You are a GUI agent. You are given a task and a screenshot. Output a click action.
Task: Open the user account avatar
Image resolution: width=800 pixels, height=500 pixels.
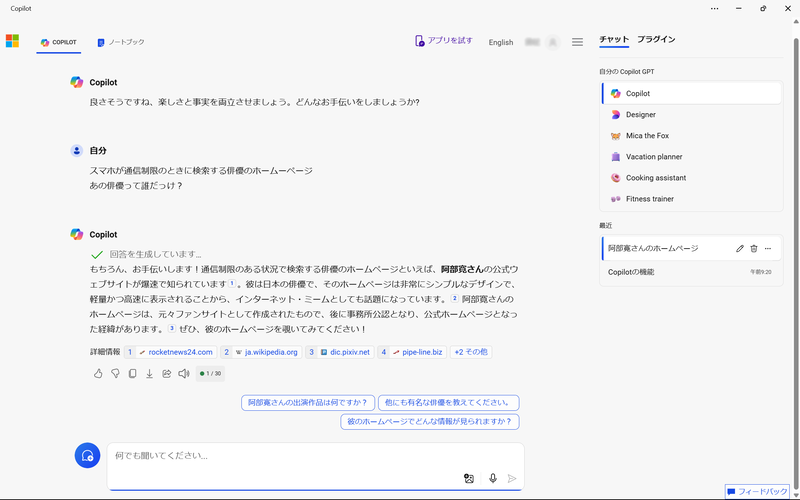[553, 42]
